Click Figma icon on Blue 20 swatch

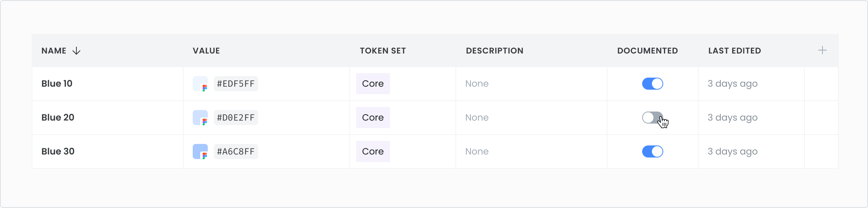point(205,122)
